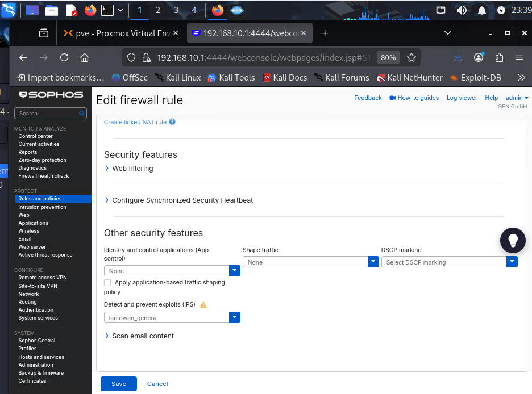Bookmark this page with the star icon
The height and width of the screenshot is (394, 532).
(x=412, y=57)
